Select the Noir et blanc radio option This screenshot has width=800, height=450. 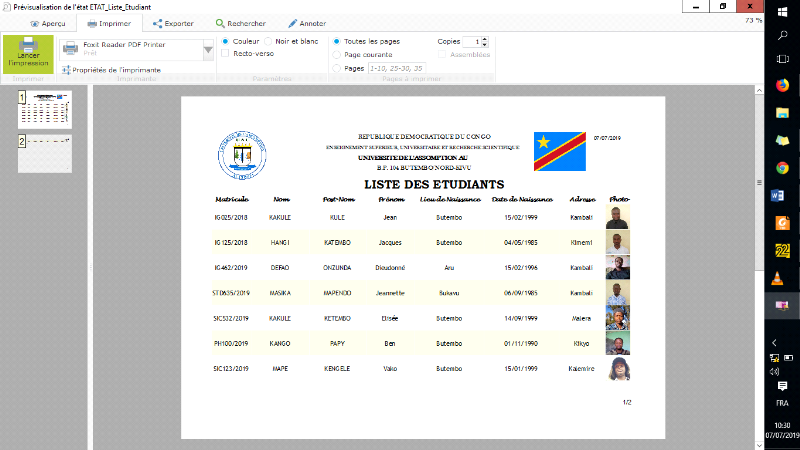point(268,41)
